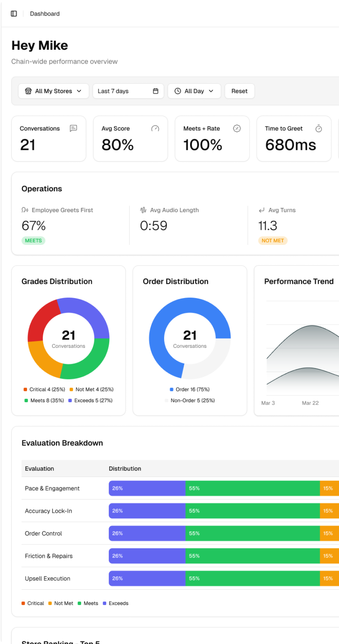
Task: Click Friction & Repairs 55% green bar
Action: point(253,556)
